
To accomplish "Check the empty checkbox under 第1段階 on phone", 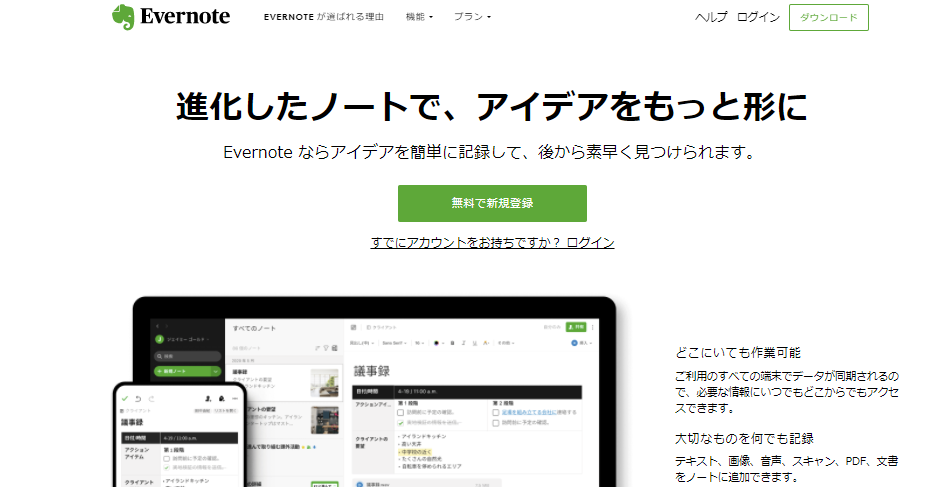I will click(166, 459).
